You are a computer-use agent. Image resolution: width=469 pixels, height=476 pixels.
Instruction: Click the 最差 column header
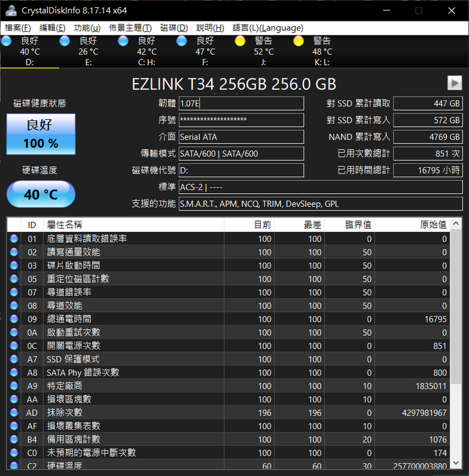click(x=300, y=225)
